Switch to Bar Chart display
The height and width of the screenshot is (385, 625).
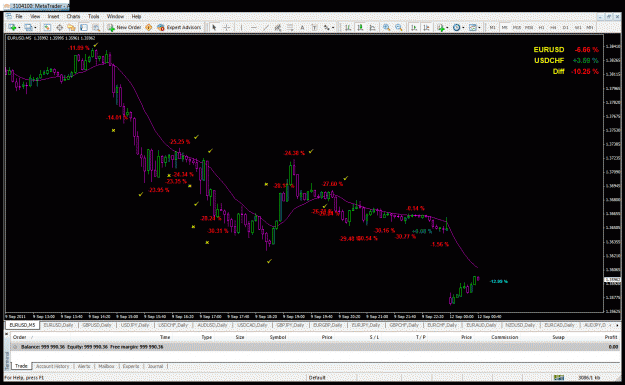[348, 28]
